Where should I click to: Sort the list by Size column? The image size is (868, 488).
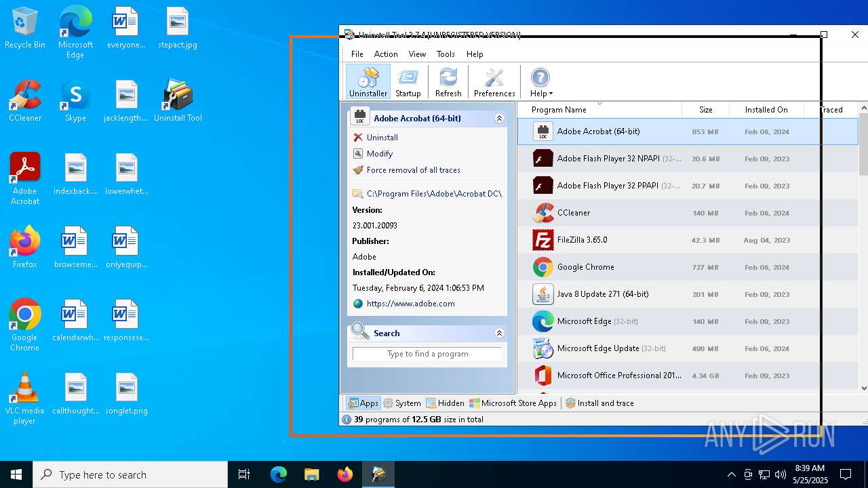(705, 110)
